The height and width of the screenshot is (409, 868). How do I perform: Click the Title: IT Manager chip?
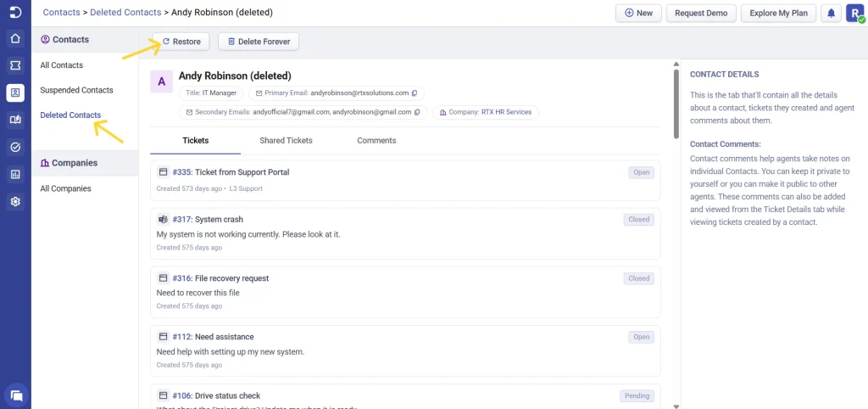pyautogui.click(x=211, y=93)
